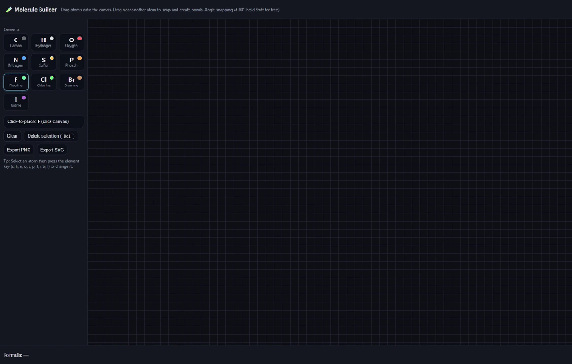572x364 pixels.
Task: Select the highlighted Fluorine element tile
Action: (16, 82)
